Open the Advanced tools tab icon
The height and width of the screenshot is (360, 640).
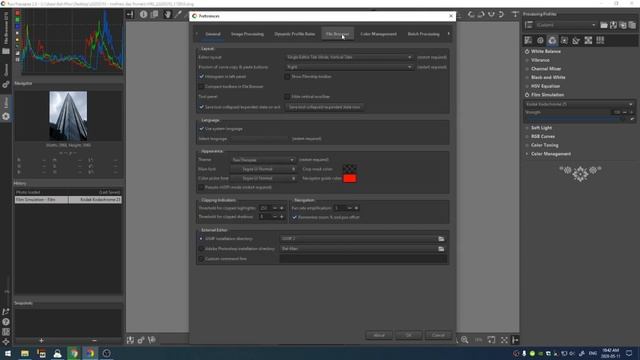pos(564,40)
